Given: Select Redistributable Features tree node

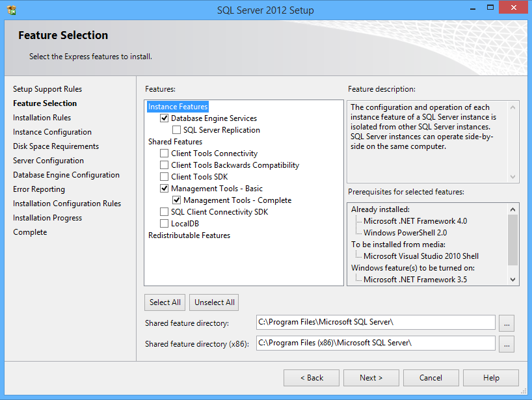Looking at the screenshot, I should tap(189, 235).
